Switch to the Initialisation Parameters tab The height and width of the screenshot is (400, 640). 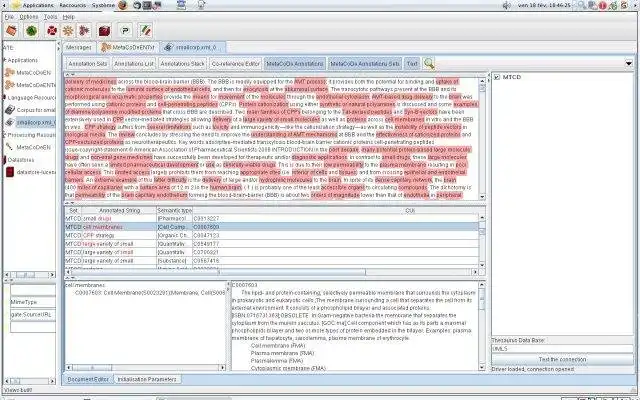click(x=147, y=379)
